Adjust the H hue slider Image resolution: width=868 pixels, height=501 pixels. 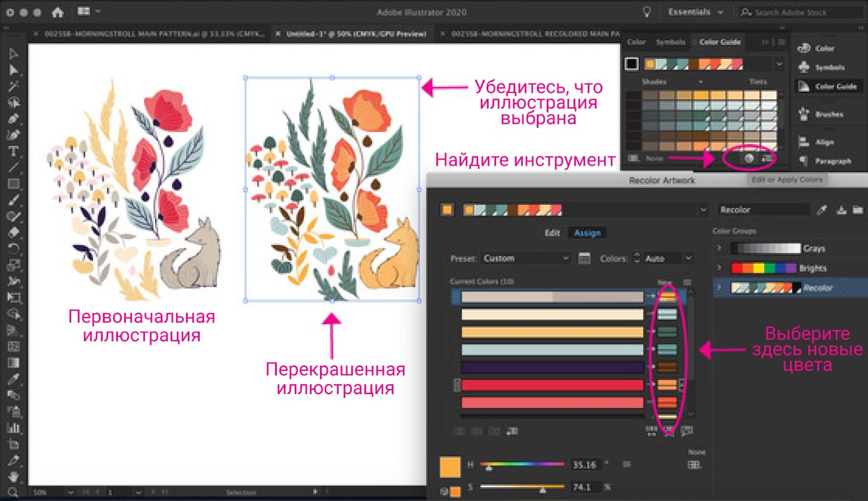point(522,465)
